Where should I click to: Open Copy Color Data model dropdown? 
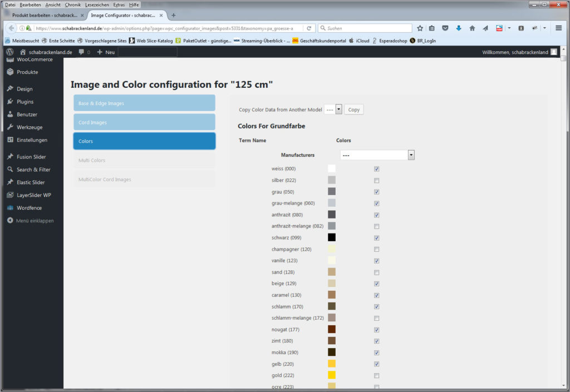click(333, 109)
